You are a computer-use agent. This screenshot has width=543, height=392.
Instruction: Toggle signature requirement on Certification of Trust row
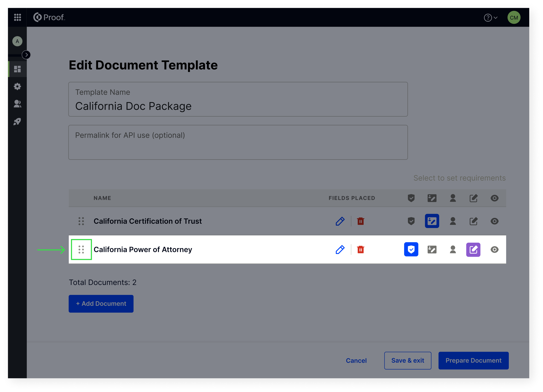click(432, 221)
